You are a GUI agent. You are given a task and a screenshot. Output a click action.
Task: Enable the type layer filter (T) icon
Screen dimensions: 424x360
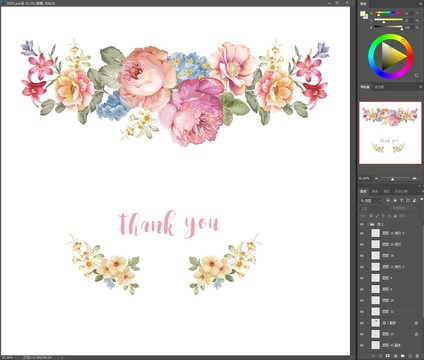pos(401,200)
